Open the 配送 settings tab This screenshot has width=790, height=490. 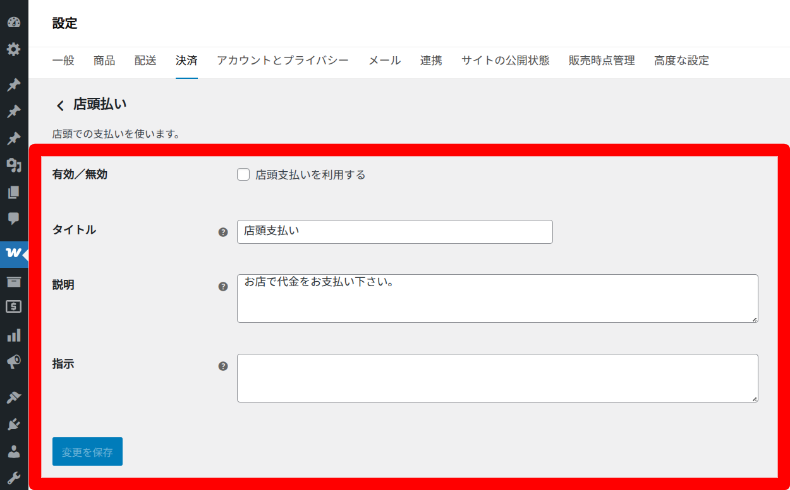tap(145, 60)
